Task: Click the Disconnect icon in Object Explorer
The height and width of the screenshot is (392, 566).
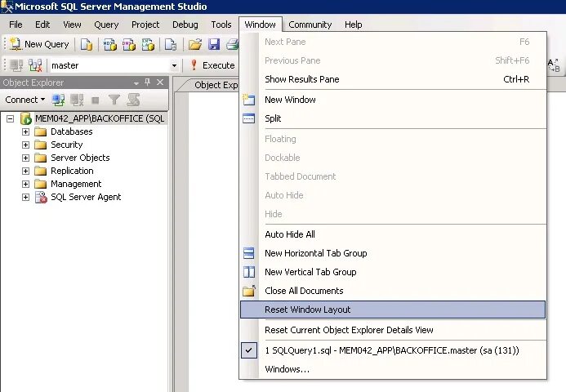Action: pos(77,100)
